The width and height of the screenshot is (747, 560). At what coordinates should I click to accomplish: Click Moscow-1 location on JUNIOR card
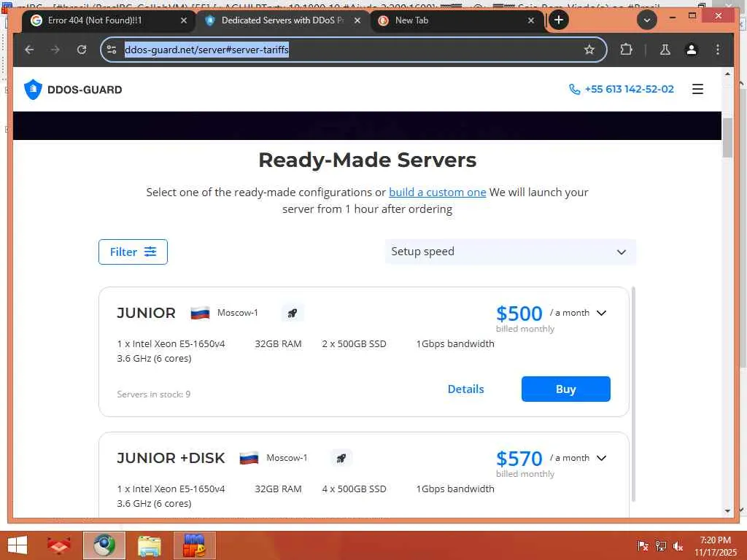[x=237, y=313]
